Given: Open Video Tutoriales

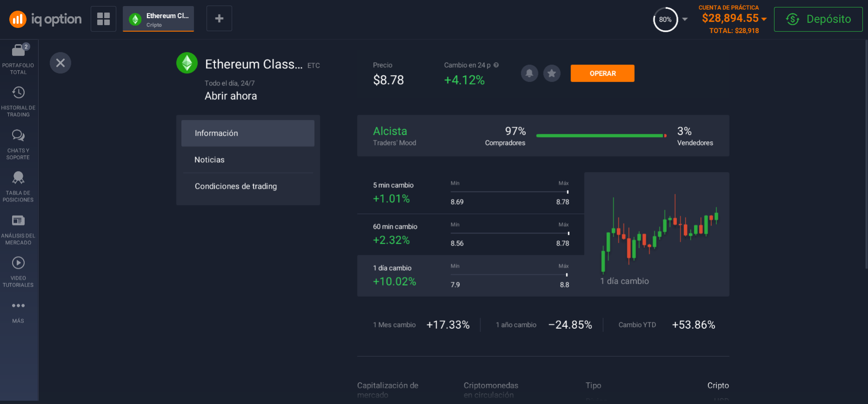Looking at the screenshot, I should coord(18,272).
